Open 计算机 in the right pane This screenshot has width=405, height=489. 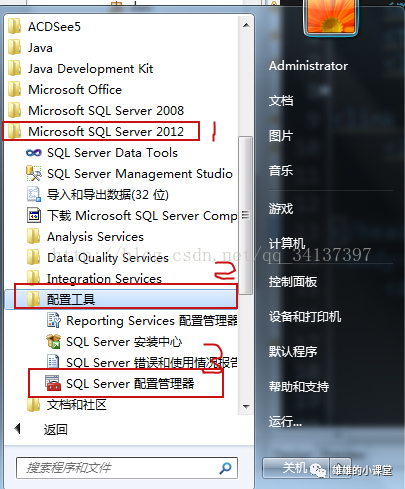point(287,243)
